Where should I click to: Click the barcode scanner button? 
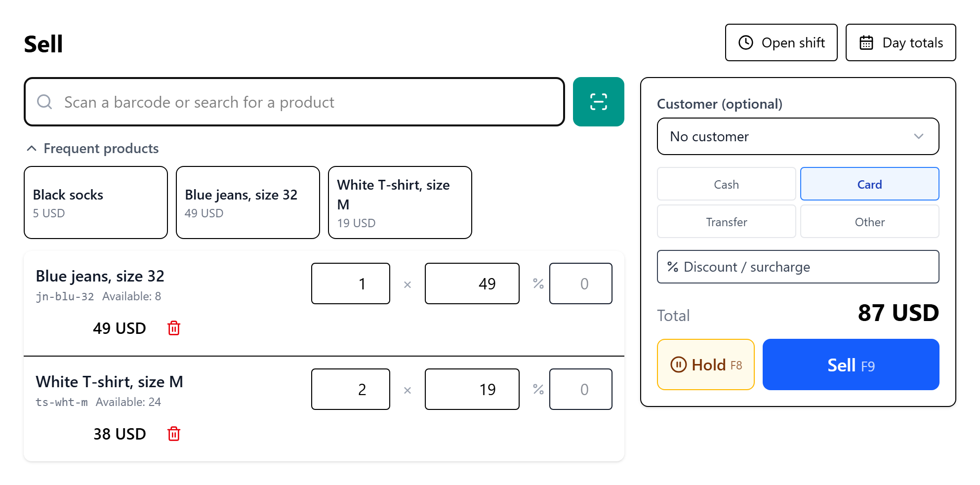click(598, 102)
